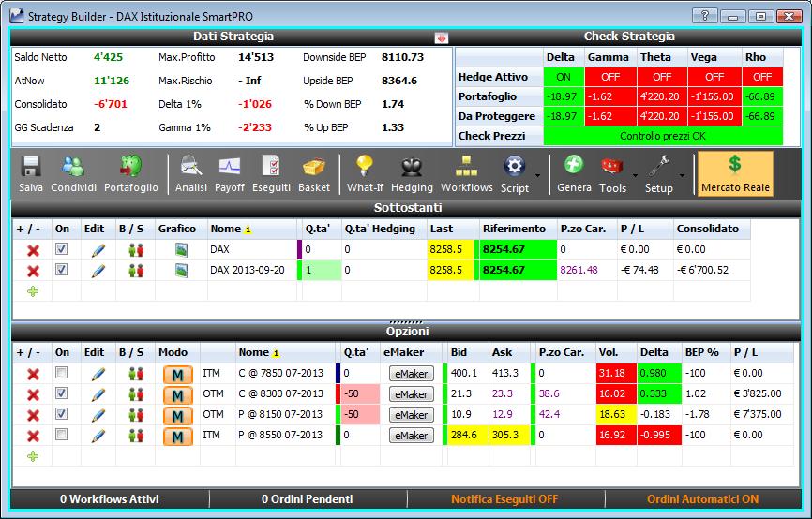Expand the Setup dropdown arrow
Screen dimensions: 812x519
pyautogui.click(x=682, y=176)
